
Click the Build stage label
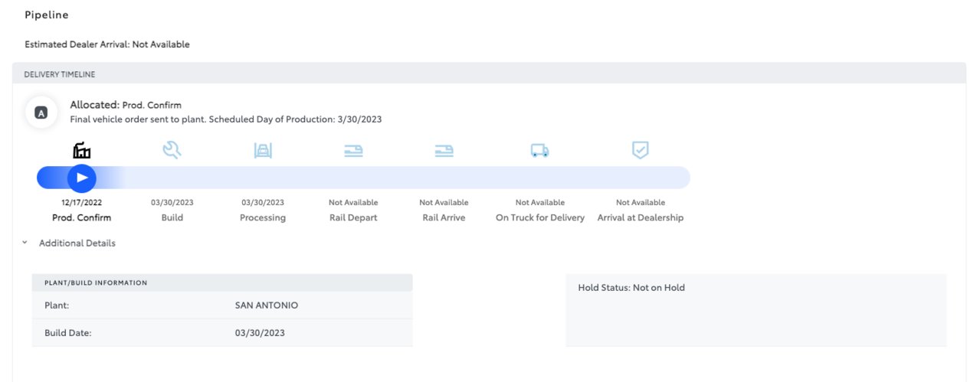tap(172, 217)
